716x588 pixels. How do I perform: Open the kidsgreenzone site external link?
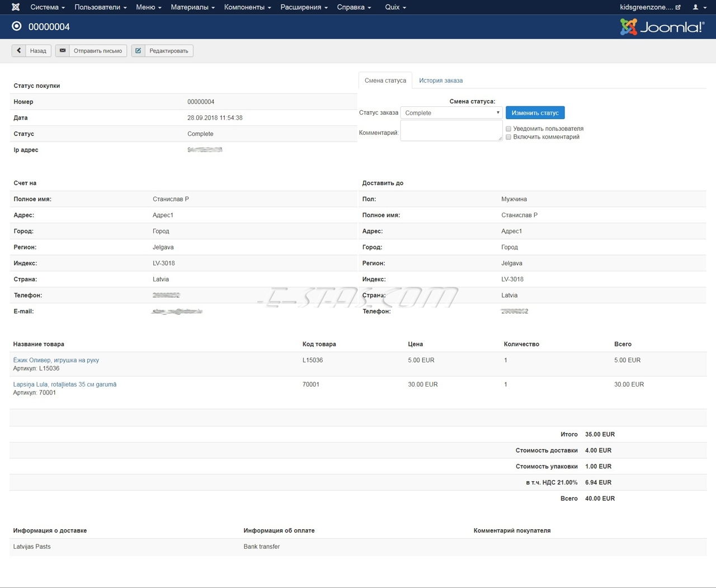coord(650,7)
